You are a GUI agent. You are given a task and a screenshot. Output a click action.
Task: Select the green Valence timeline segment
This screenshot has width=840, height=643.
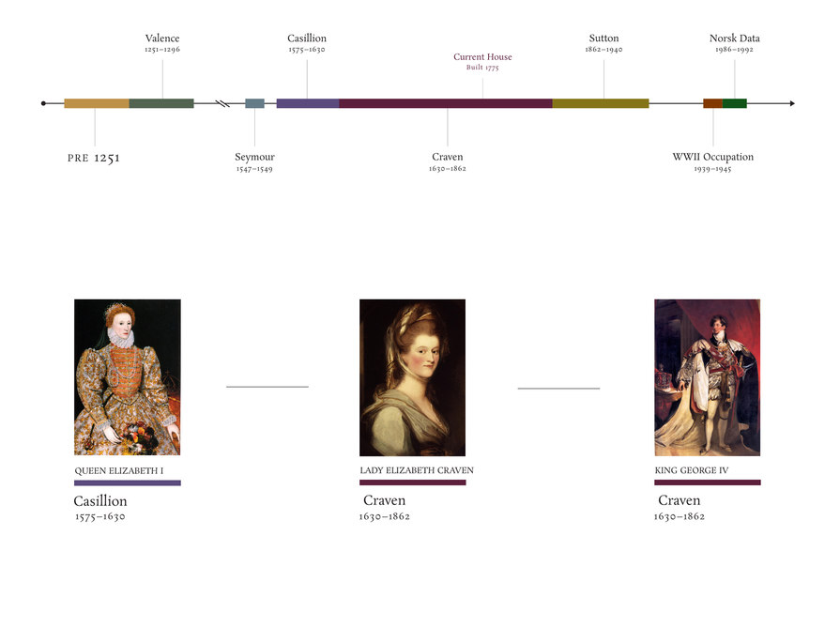click(x=161, y=103)
